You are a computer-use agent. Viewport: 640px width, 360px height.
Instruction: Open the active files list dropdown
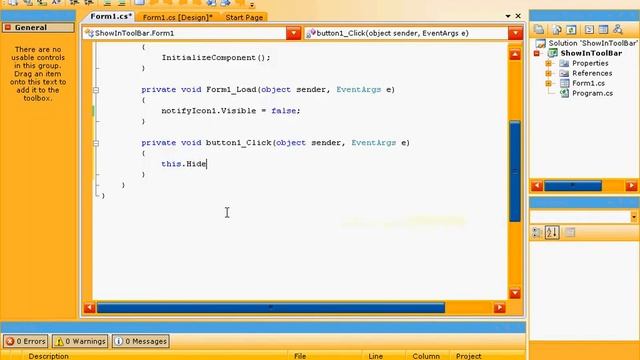[508, 16]
